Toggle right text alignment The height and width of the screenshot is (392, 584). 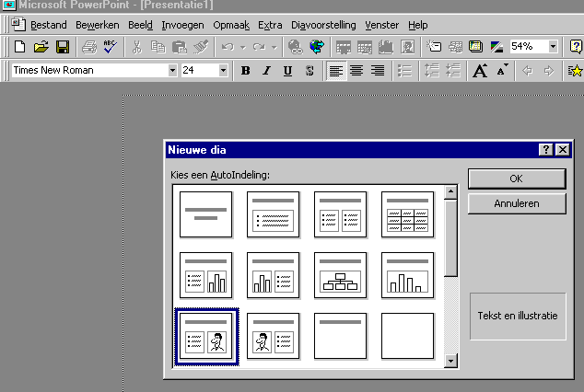378,70
